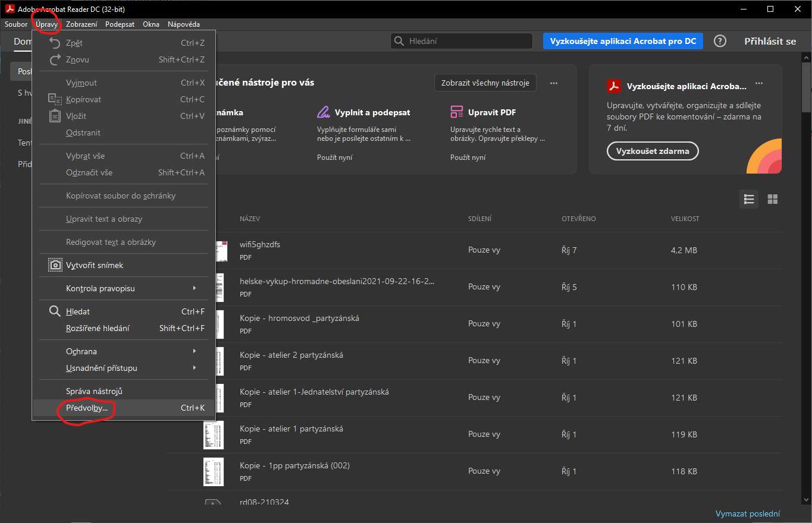Click Adobe Acrobat logo in title bar
This screenshot has width=812, height=523.
tap(10, 10)
